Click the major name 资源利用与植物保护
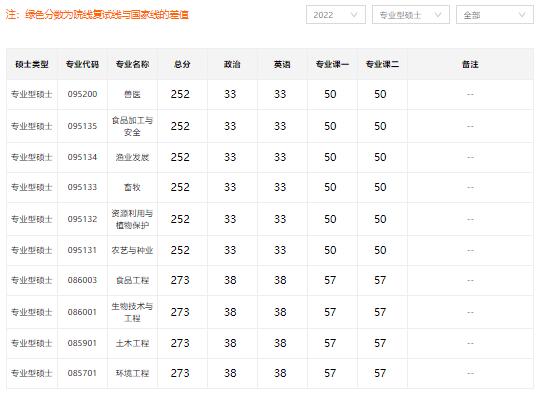The width and height of the screenshot is (539, 393). click(132, 219)
